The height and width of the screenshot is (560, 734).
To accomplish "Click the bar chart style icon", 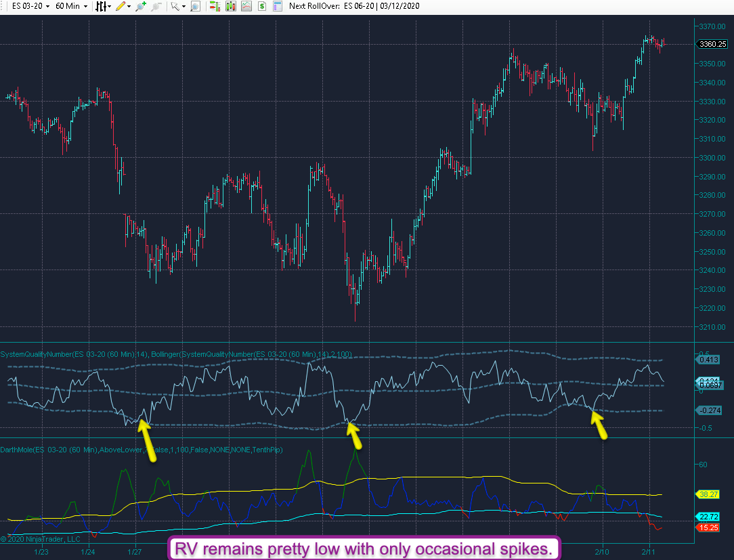I will (100, 6).
